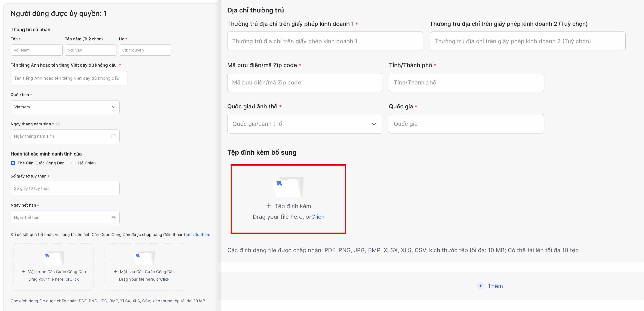644x311 pixels.
Task: Click the Click link in Tệp đính kèm box
Action: 318,217
